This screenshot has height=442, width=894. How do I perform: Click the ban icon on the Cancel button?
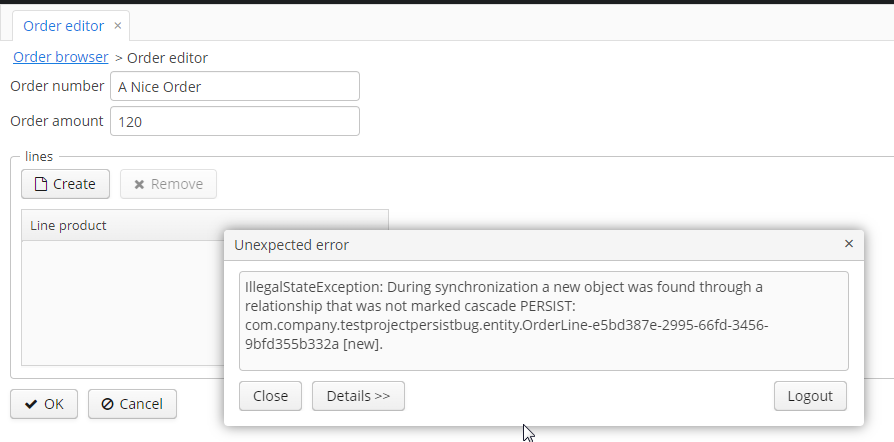[107, 404]
